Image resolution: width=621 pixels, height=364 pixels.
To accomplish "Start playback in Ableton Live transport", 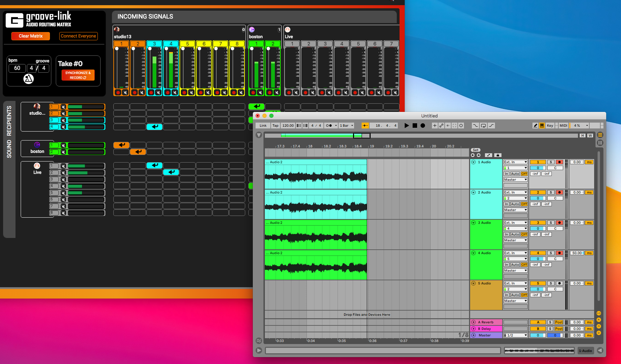I will pyautogui.click(x=407, y=126).
